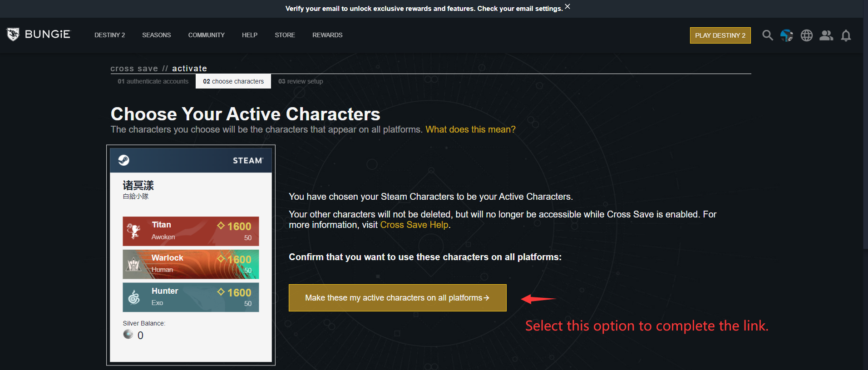Select the Warlock Human character card

(x=191, y=264)
